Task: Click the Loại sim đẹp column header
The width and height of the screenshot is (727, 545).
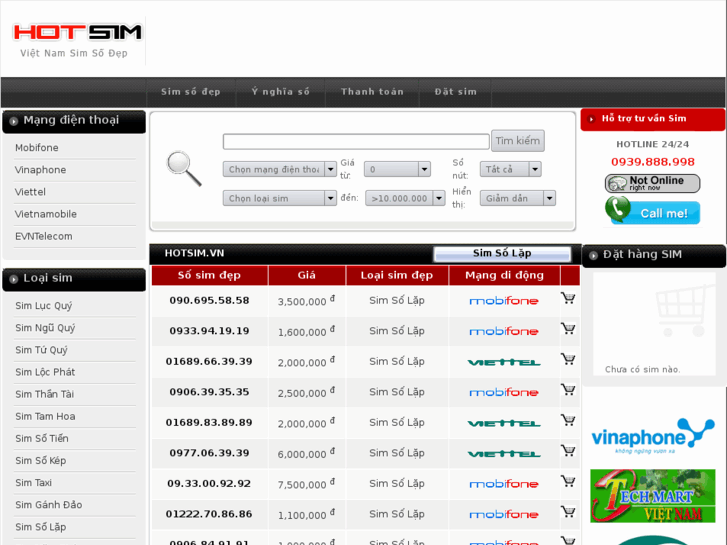Action: pyautogui.click(x=397, y=275)
